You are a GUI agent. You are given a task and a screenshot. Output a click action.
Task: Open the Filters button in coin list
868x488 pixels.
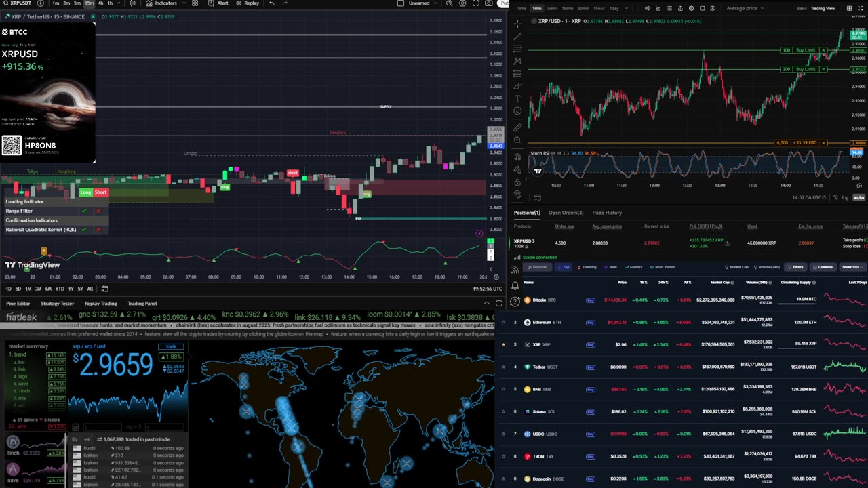click(795, 267)
